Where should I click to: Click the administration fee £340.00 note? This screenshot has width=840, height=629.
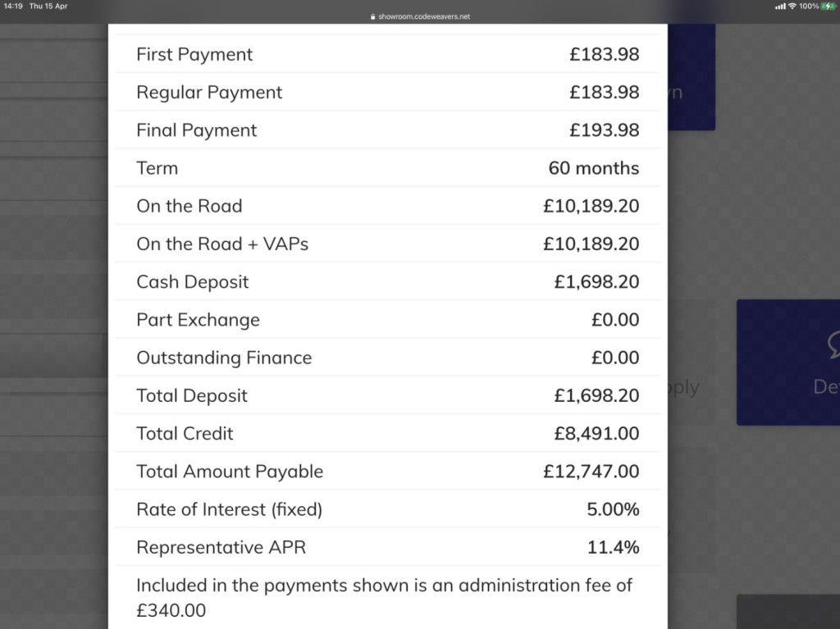[384, 598]
